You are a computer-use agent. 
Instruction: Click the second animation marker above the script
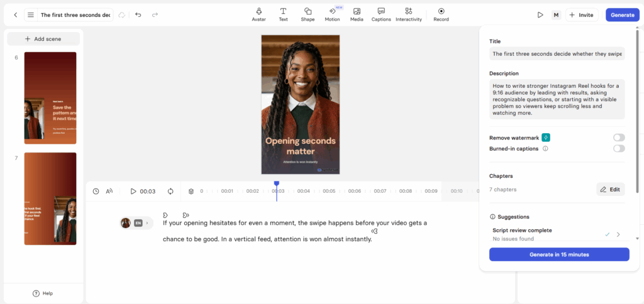pos(186,215)
